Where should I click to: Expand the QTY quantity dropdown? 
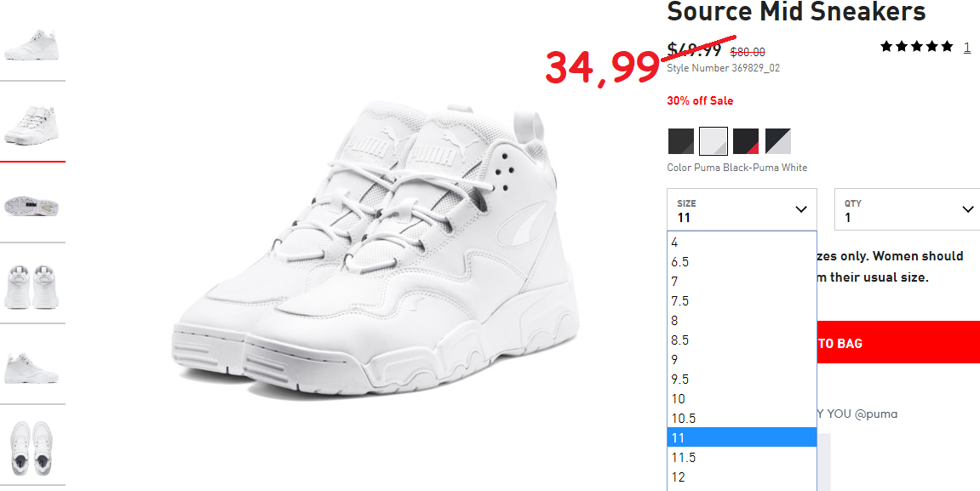(x=907, y=209)
